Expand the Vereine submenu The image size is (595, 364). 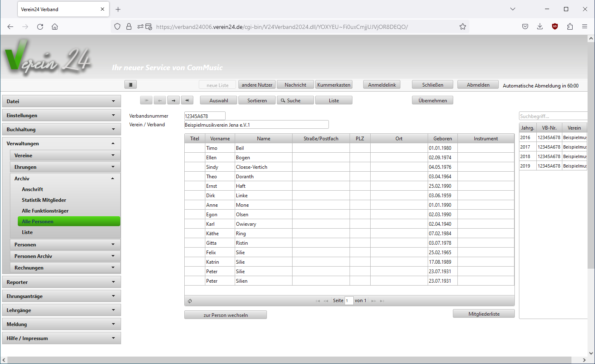point(65,155)
